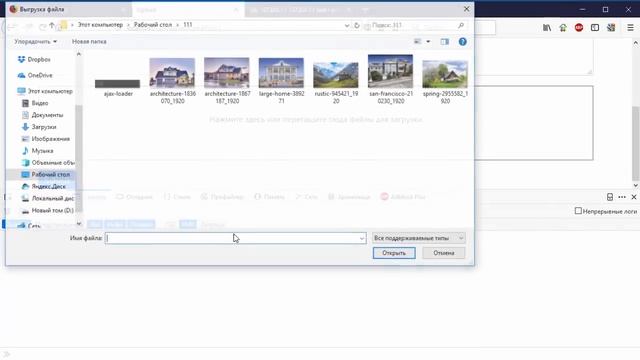Click the search magnifier icon

(x=461, y=25)
